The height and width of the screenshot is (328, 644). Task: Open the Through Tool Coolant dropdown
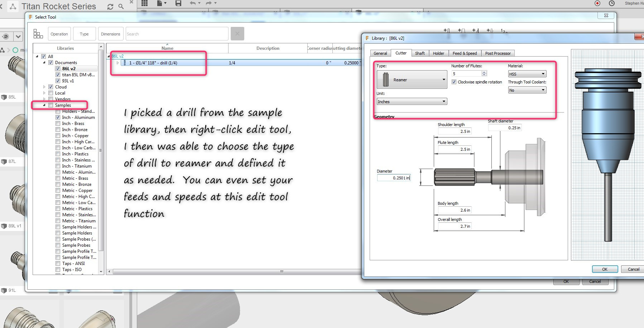pyautogui.click(x=527, y=90)
